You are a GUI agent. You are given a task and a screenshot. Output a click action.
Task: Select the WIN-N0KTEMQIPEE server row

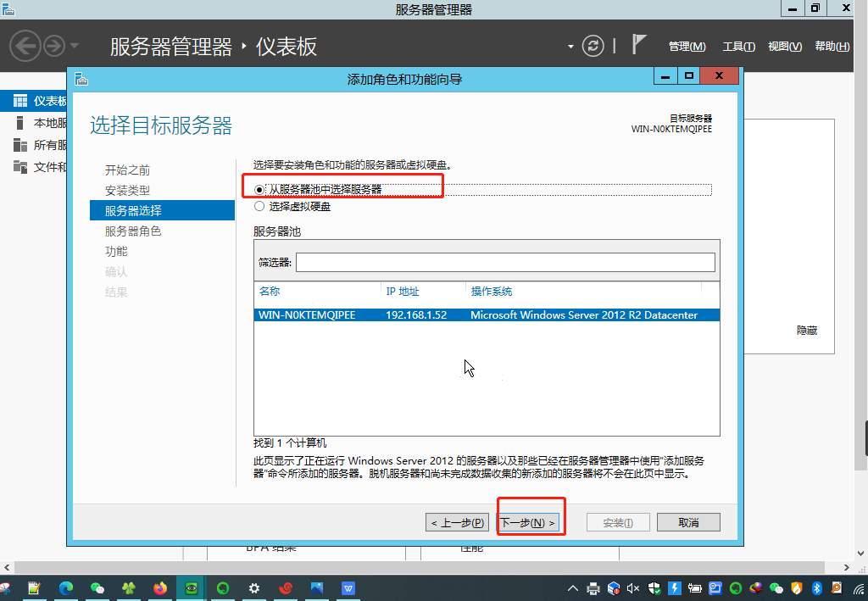tap(487, 314)
